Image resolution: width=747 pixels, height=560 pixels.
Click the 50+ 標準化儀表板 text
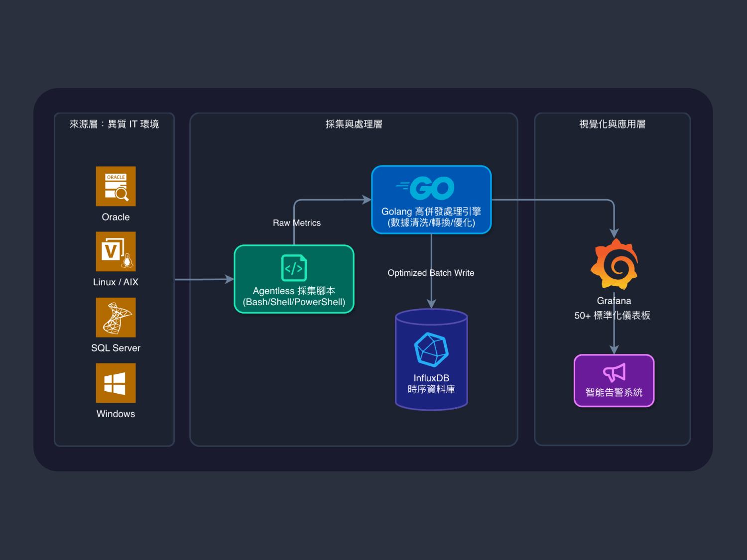click(612, 316)
